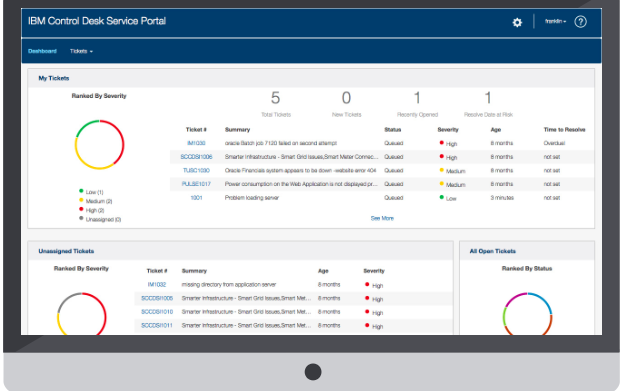Click the Low severity for ticket 1001
Viewport: 626px width, 391px height.
[x=448, y=198]
